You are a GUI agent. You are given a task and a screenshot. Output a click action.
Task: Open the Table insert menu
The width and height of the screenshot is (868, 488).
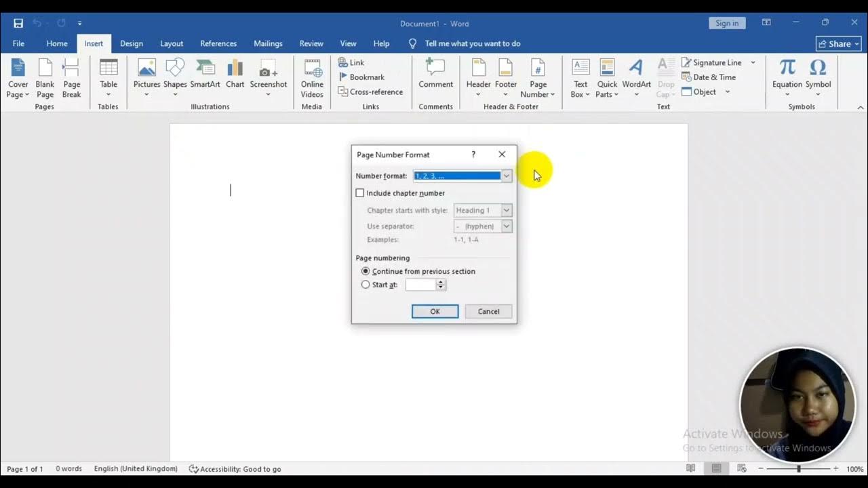[x=108, y=79]
